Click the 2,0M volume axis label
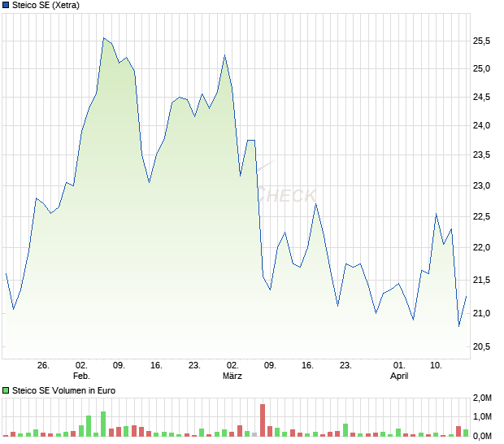Image resolution: width=504 pixels, height=444 pixels. pyautogui.click(x=482, y=398)
